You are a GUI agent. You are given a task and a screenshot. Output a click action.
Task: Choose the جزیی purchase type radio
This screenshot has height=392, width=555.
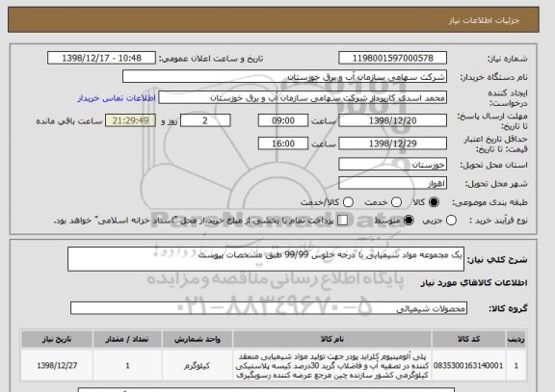point(451,221)
